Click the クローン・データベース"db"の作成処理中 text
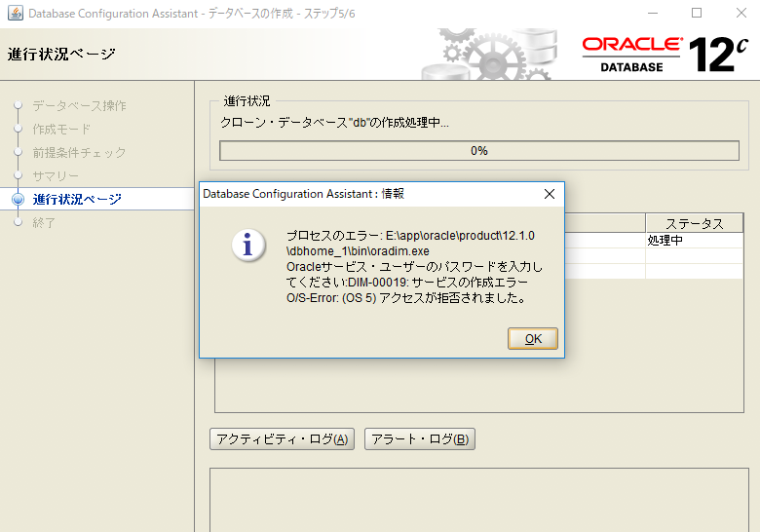Image resolution: width=760 pixels, height=532 pixels. (x=334, y=123)
